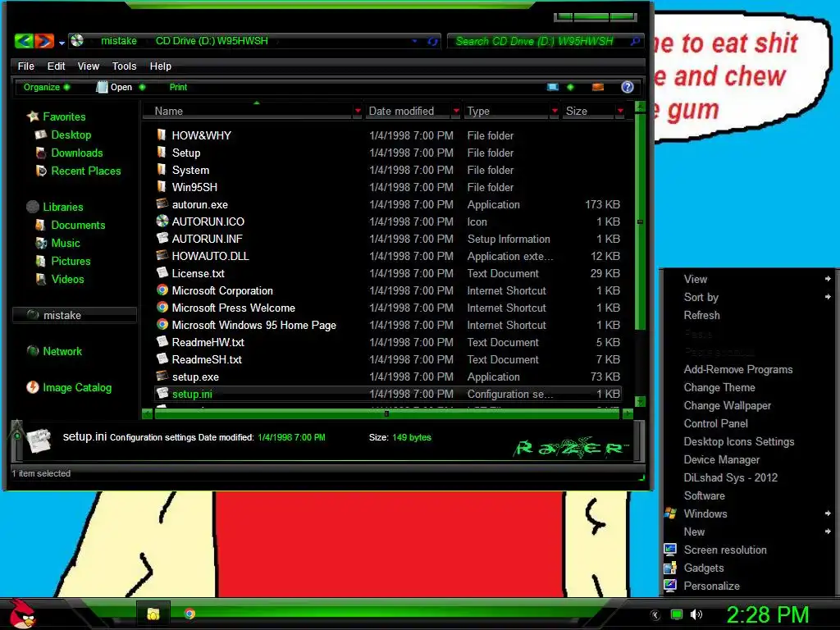Open the Tools menu

tap(125, 66)
